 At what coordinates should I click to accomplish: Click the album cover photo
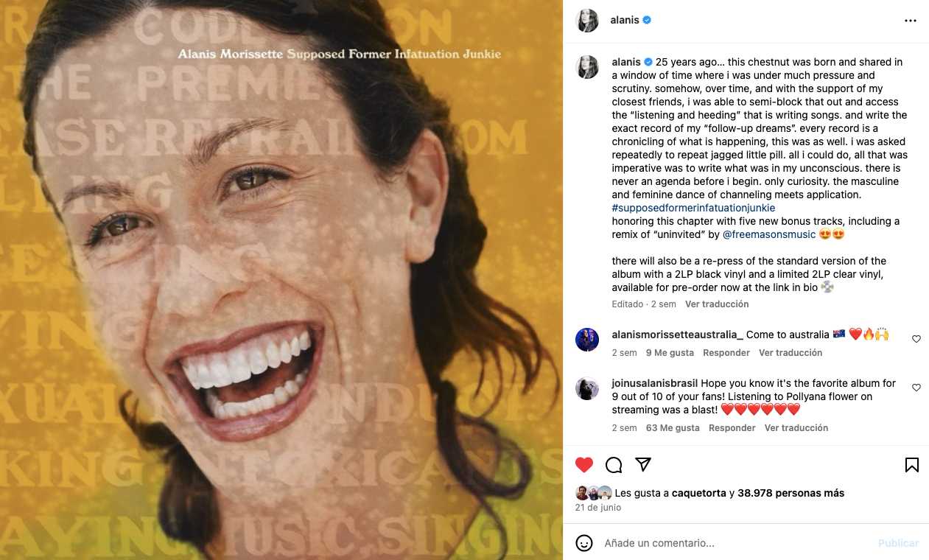[281, 280]
